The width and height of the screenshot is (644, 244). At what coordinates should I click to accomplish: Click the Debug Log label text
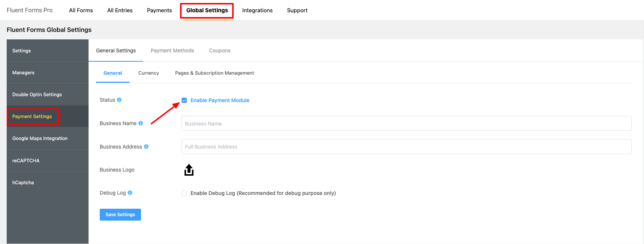pos(113,193)
